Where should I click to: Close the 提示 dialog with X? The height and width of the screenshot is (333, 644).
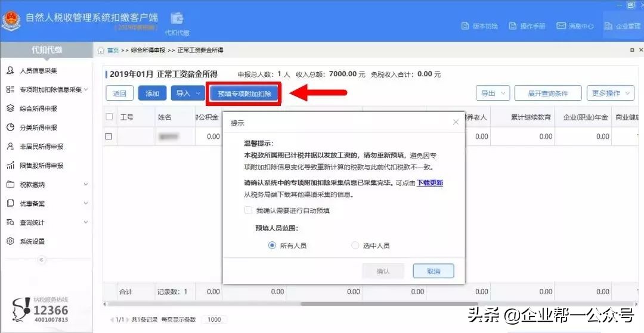pos(456,122)
